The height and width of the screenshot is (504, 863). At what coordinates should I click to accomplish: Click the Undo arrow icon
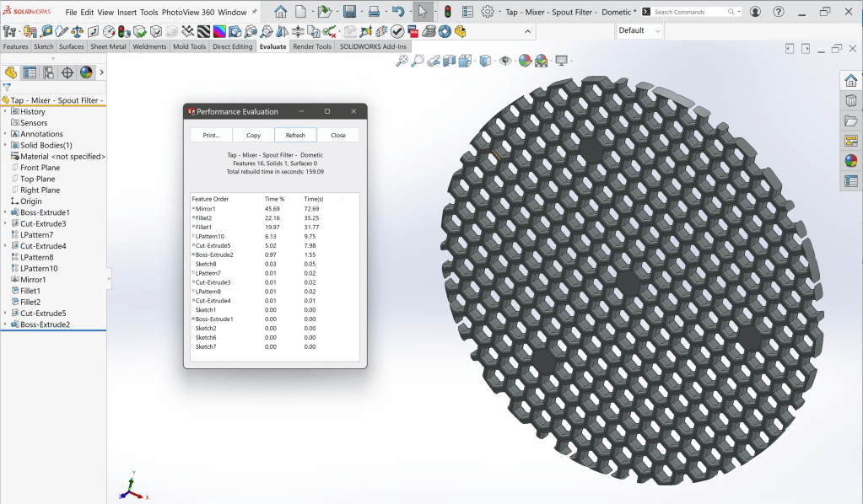(x=397, y=12)
